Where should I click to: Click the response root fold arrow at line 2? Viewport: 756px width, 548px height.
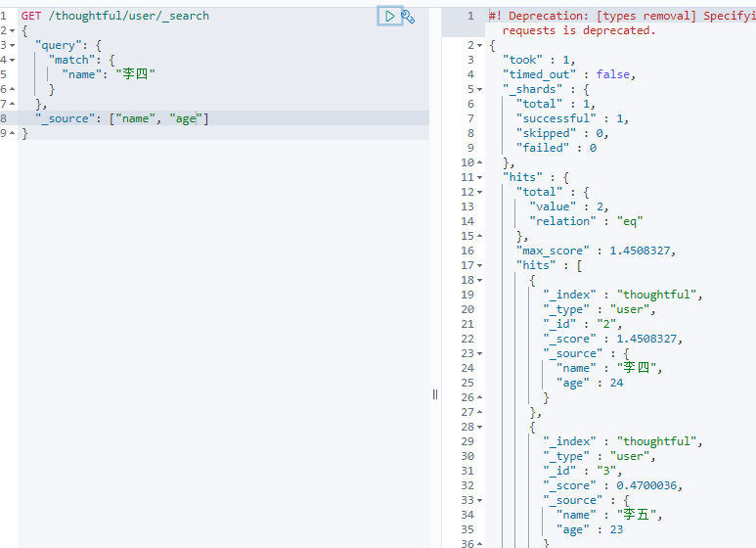[480, 46]
